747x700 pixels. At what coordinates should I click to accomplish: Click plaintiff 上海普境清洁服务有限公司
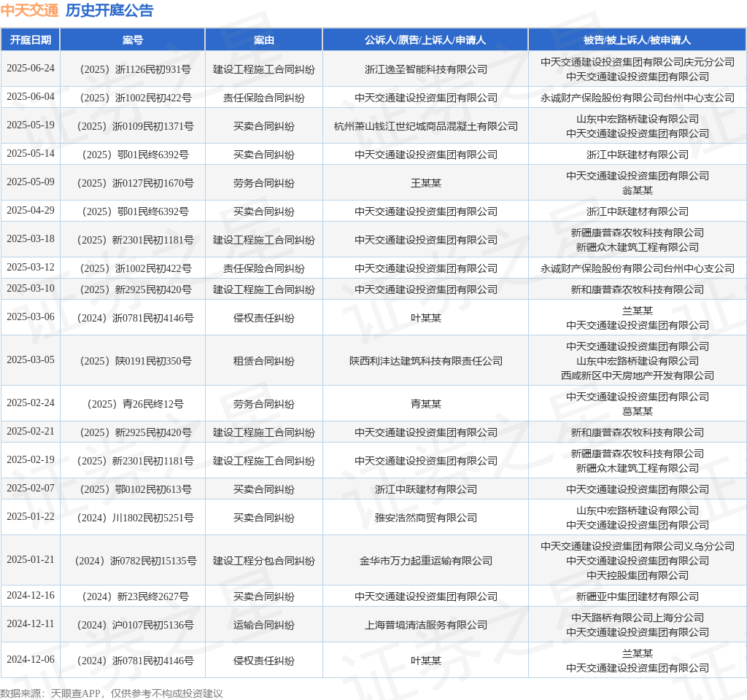426,625
